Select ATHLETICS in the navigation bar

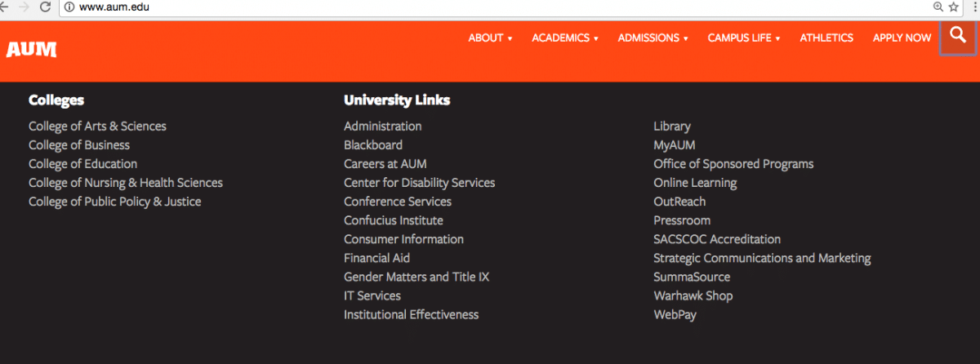click(826, 38)
